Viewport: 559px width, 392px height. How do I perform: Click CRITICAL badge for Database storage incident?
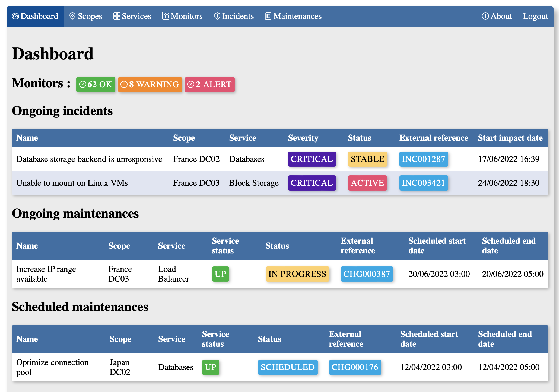(312, 159)
